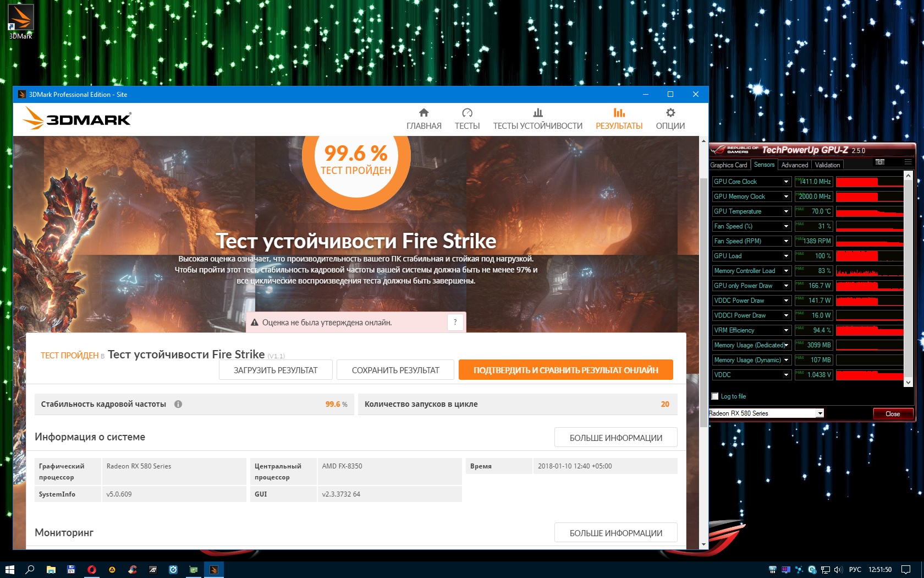This screenshot has height=578, width=924.
Task: Open the Validation tab in GPU-Z
Action: pyautogui.click(x=827, y=165)
